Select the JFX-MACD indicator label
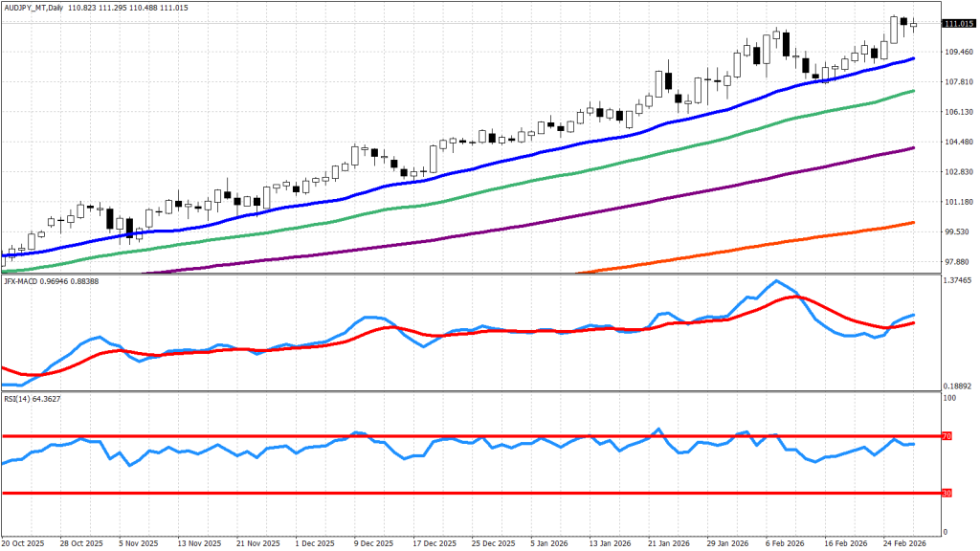This screenshot has width=980, height=551. (25, 280)
